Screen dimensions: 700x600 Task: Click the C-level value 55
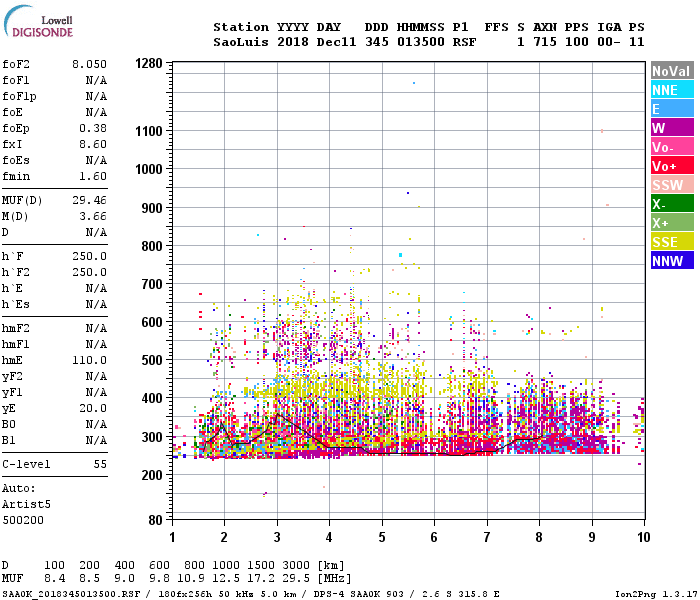coord(100,464)
